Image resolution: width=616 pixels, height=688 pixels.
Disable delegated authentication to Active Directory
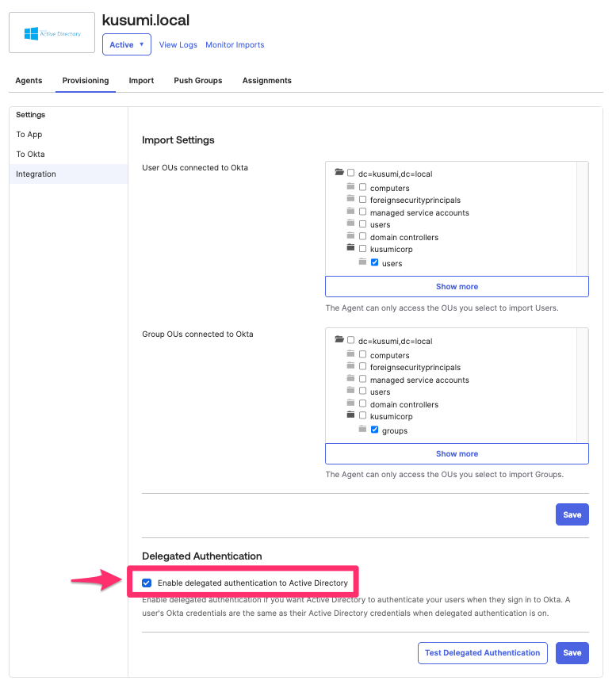(x=147, y=583)
